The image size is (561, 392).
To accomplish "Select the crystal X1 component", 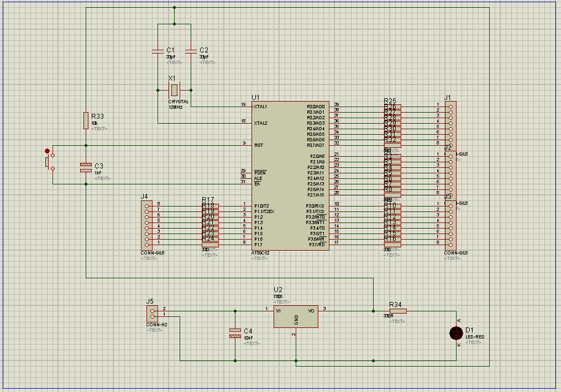I will 174,90.
